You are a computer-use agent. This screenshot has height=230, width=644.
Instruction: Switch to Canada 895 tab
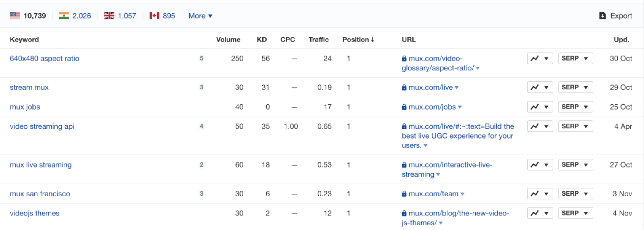pyautogui.click(x=162, y=16)
